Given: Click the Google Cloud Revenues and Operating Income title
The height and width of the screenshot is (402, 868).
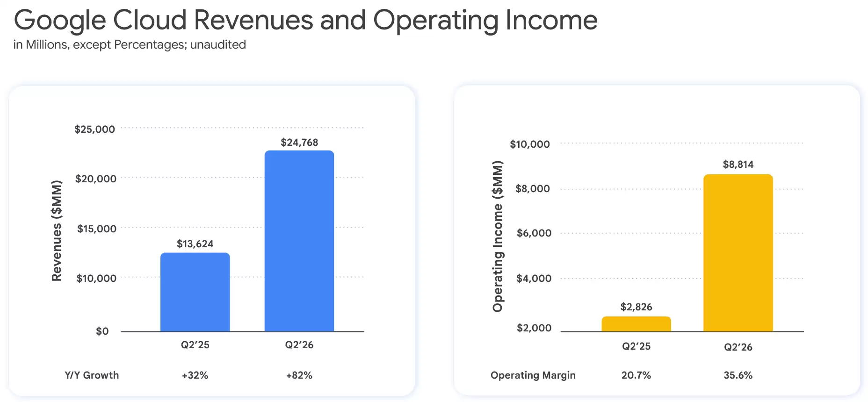Looking at the screenshot, I should point(306,20).
